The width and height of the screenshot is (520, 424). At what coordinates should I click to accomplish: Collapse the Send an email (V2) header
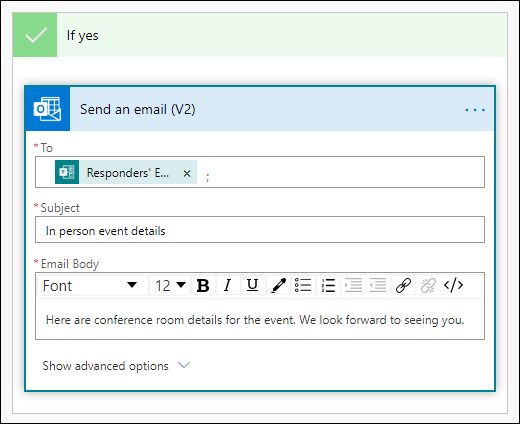tap(260, 109)
